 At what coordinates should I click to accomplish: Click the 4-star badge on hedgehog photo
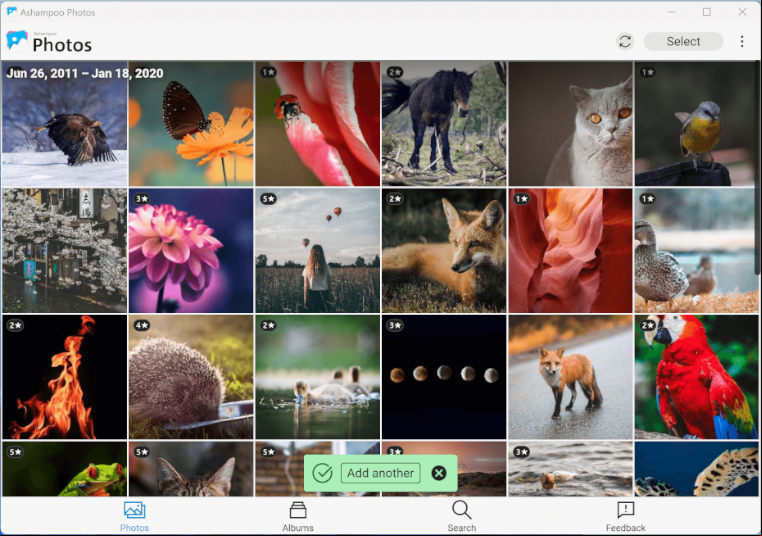click(142, 326)
